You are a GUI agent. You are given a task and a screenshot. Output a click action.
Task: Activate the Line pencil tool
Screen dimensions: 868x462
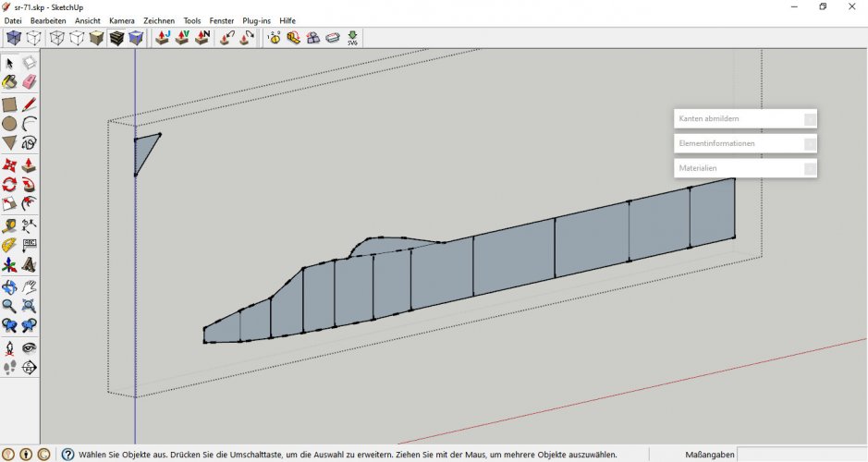[29, 103]
